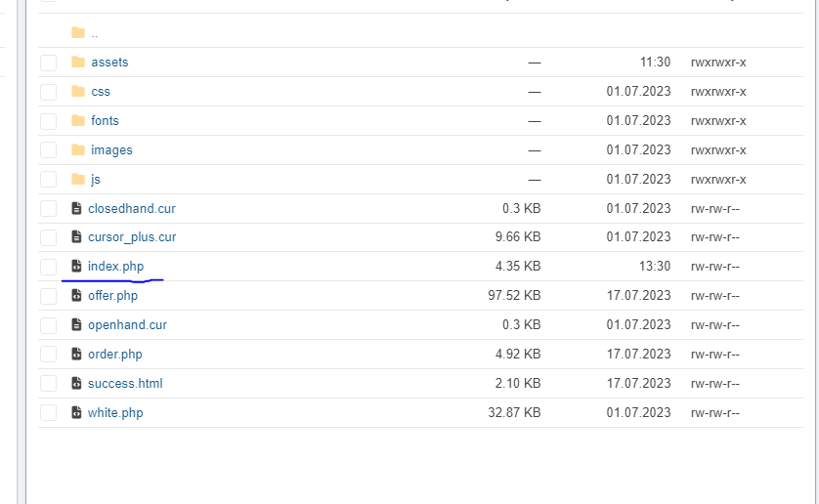Open the cursor_plus.cur file
The height and width of the screenshot is (504, 819).
pos(132,236)
